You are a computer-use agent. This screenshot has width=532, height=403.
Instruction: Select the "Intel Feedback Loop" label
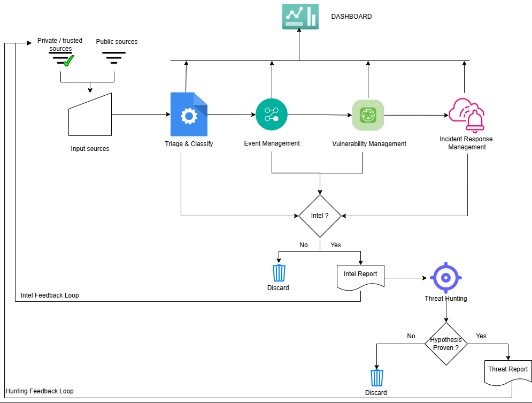click(50, 295)
